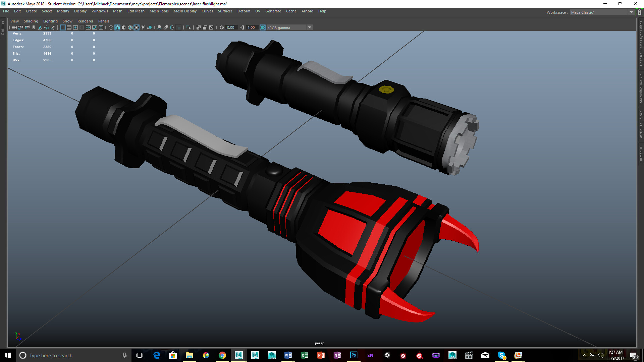Image resolution: width=644 pixels, height=362 pixels.
Task: Expand the Outliner panel tab
Action: pos(3,28)
